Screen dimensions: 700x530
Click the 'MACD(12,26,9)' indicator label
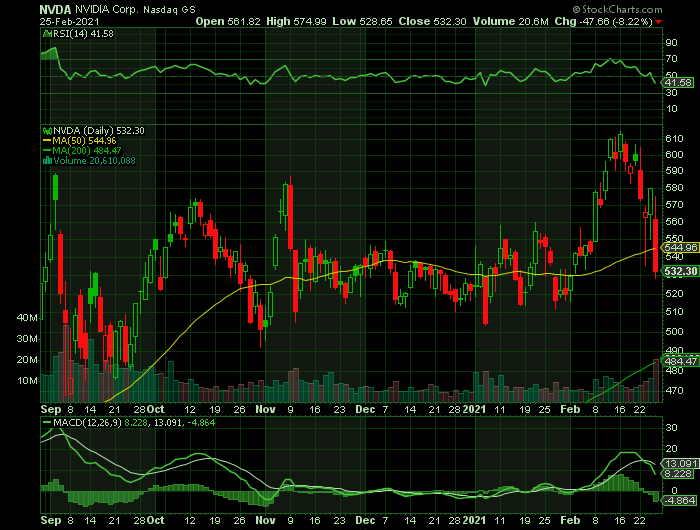[88, 422]
